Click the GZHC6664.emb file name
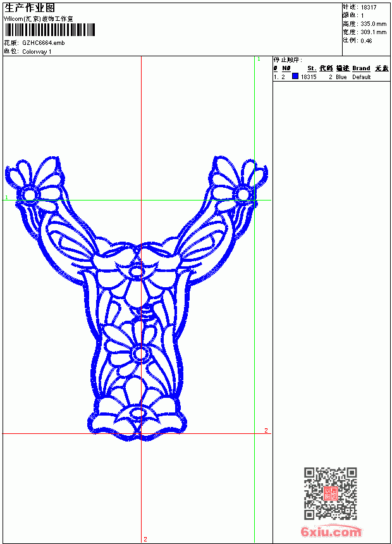The height and width of the screenshot is (544, 392). pos(44,43)
